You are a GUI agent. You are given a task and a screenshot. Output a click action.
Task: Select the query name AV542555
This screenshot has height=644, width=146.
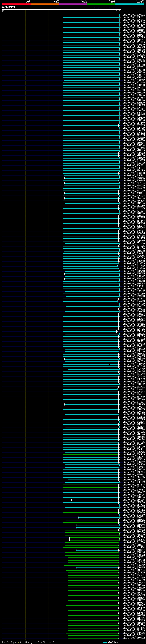[8, 7]
